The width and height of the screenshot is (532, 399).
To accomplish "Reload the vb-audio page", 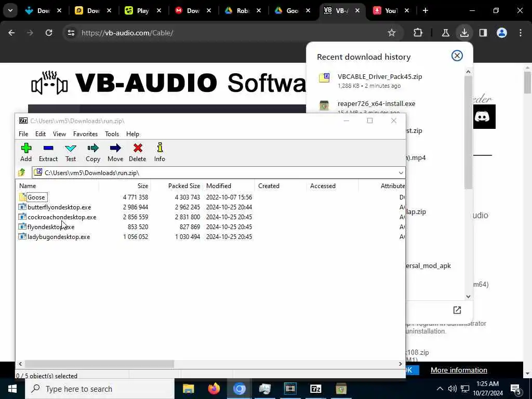I will click(x=49, y=33).
